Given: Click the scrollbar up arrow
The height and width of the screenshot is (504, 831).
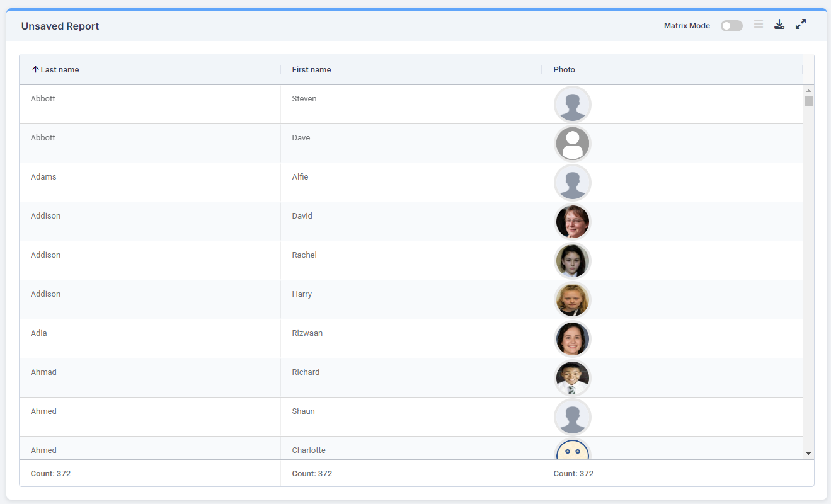Looking at the screenshot, I should [x=808, y=91].
